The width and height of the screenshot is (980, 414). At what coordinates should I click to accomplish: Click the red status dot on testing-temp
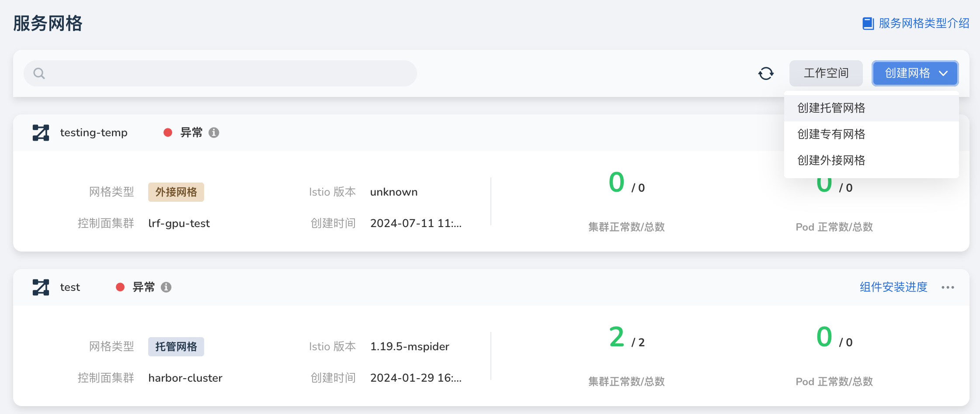pyautogui.click(x=168, y=132)
